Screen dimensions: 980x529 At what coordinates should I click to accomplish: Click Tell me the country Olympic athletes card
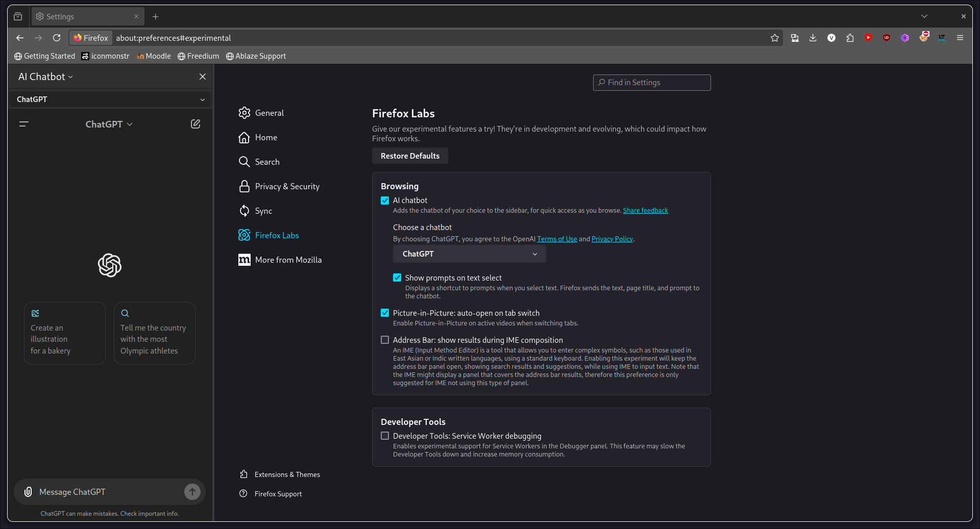coord(155,333)
